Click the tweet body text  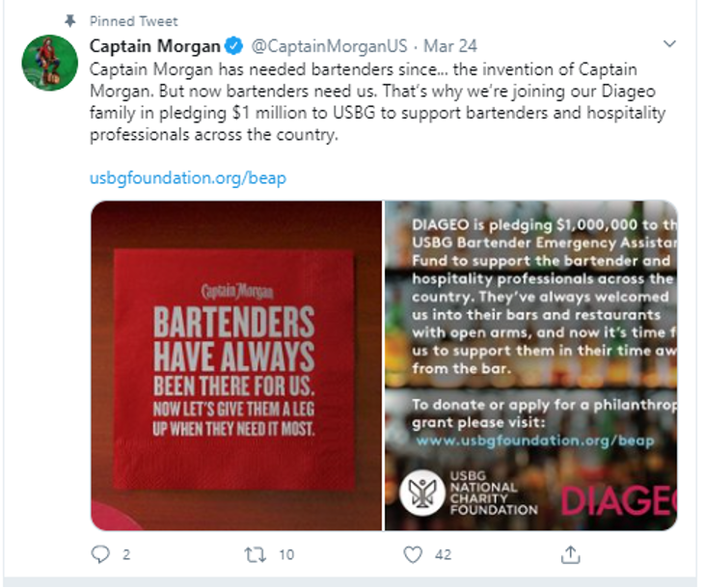(x=377, y=102)
